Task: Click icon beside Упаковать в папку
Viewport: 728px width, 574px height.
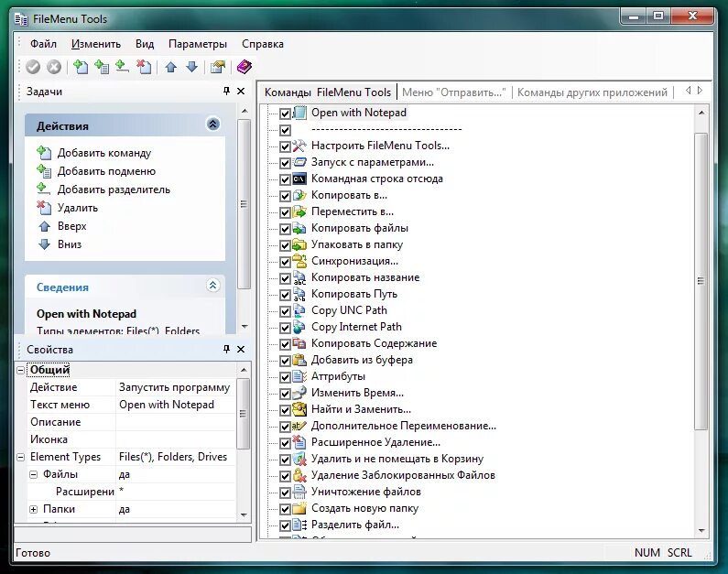Action: point(299,244)
